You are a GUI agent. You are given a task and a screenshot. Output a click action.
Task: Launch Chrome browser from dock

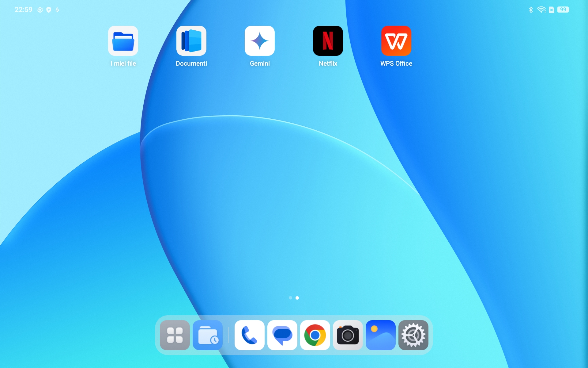coord(315,335)
